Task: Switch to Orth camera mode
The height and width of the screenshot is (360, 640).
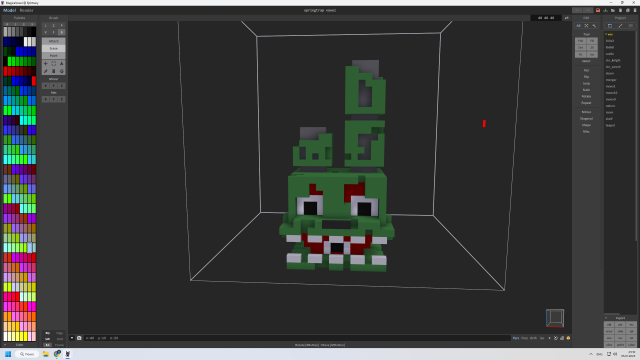Action: [x=533, y=338]
